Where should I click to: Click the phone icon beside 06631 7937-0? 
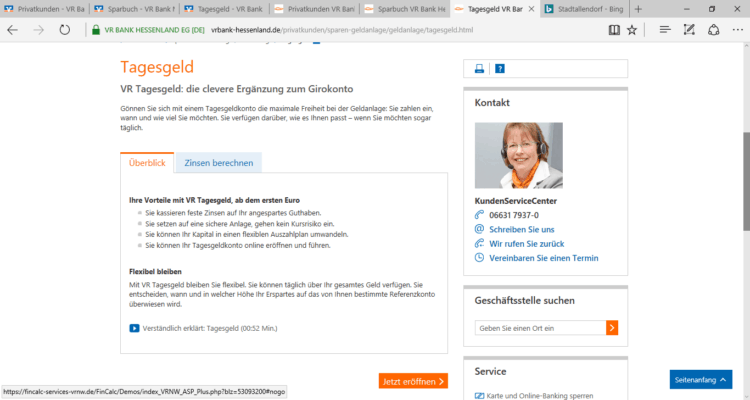click(479, 214)
